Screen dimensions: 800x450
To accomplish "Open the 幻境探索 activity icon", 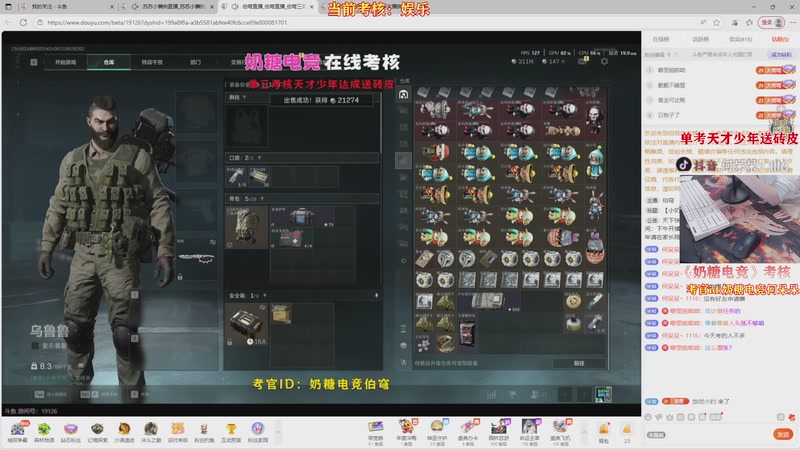I will point(97,432).
